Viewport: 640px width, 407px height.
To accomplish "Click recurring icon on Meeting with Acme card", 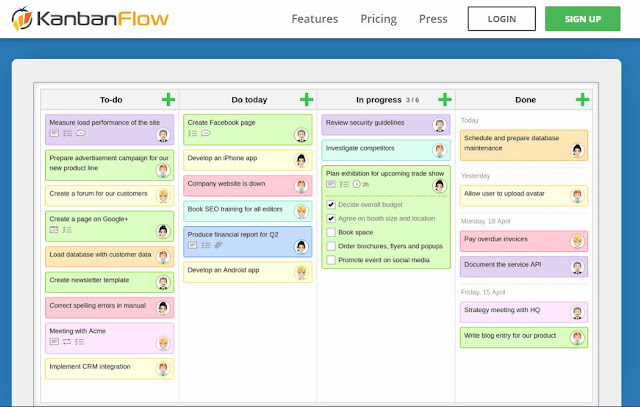I will point(67,342).
